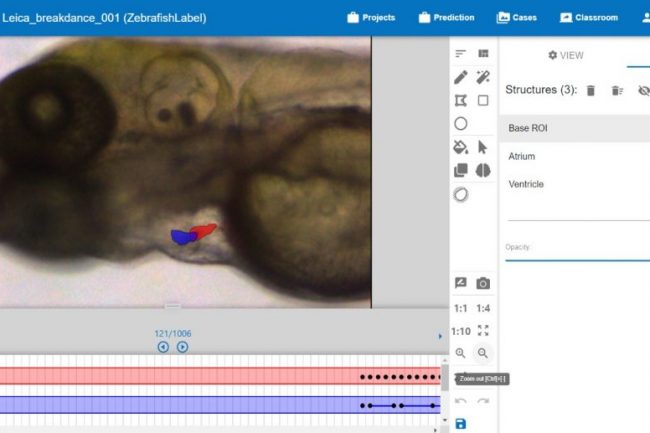Click the blue Ventricle timeline track
The image size is (650, 433).
[220, 405]
